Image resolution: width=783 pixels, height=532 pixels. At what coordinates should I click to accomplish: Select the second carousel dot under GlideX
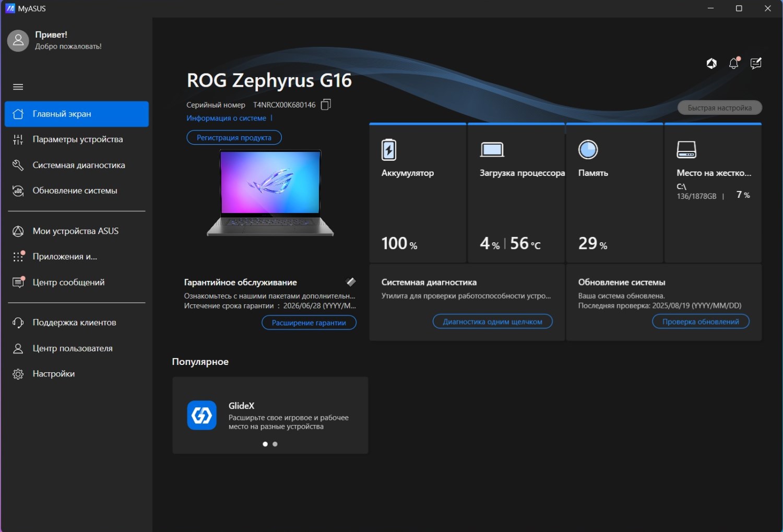coord(275,444)
